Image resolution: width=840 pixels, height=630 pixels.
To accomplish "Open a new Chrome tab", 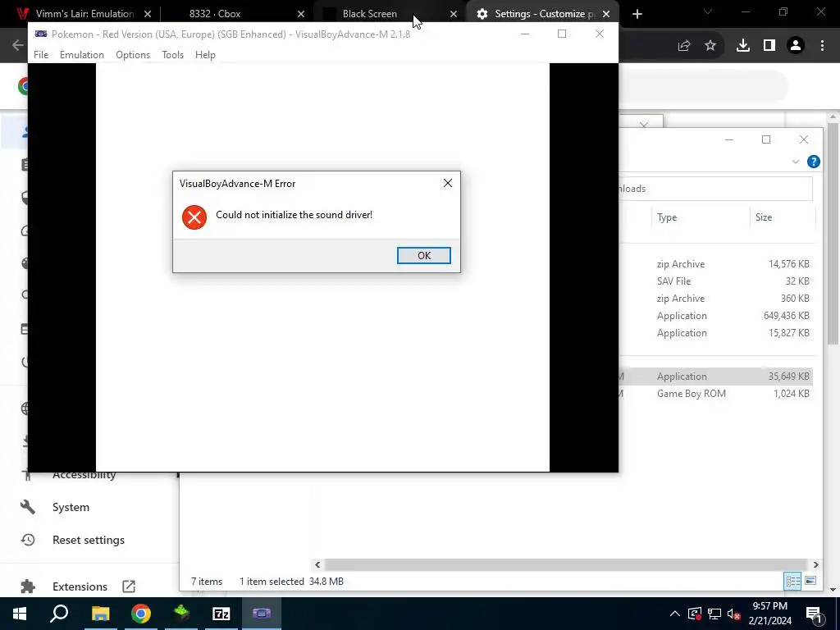I will click(x=637, y=14).
